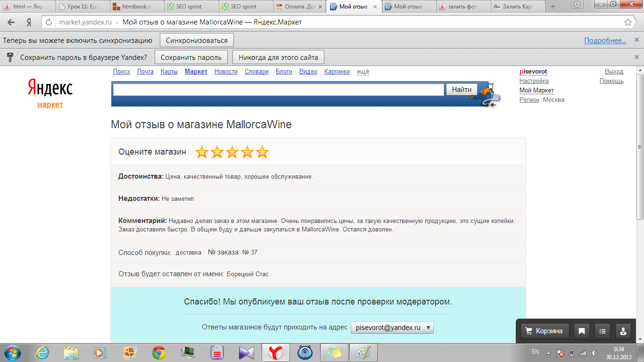Expand the 'ещё' services menu
This screenshot has height=362, width=644.
point(363,72)
